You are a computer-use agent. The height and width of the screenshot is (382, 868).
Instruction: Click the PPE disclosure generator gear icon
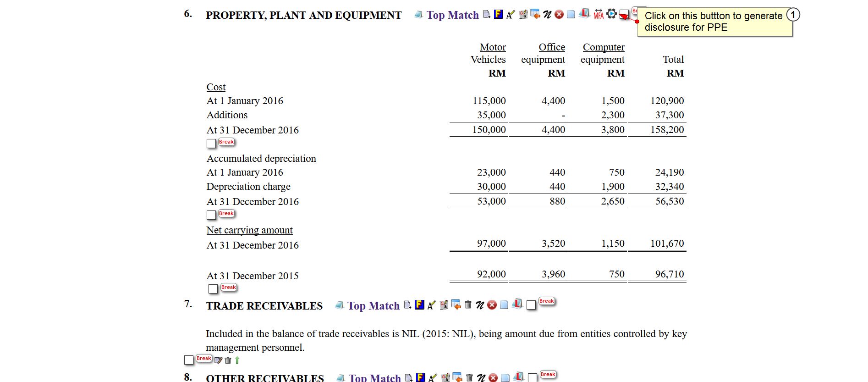tap(611, 14)
